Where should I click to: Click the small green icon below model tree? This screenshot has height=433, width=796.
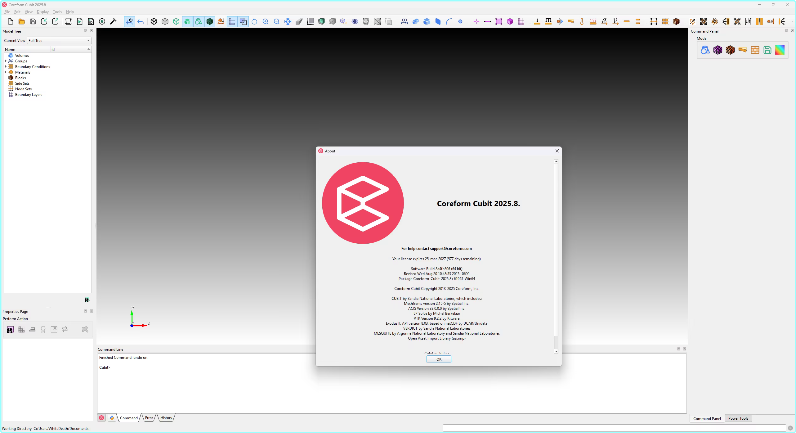click(87, 300)
